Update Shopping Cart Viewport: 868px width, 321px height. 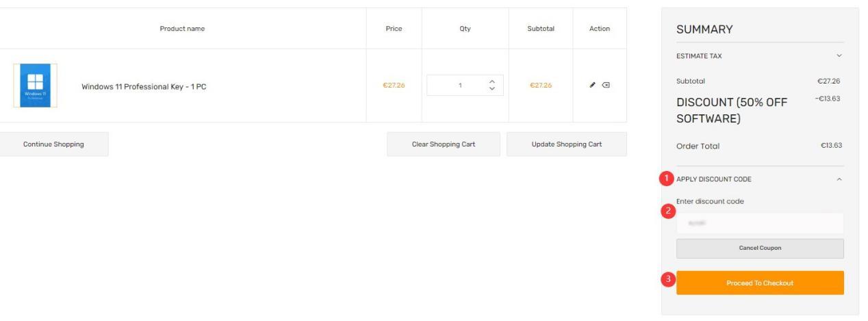point(567,144)
